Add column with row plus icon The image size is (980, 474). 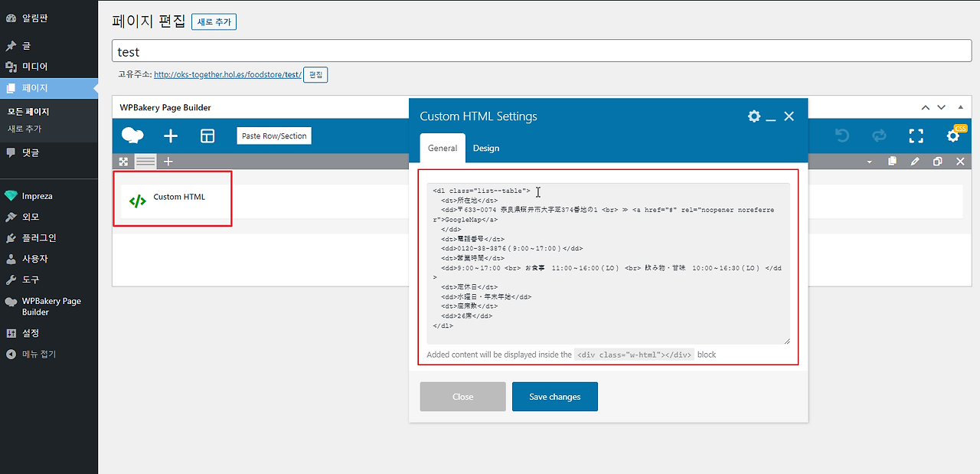click(168, 162)
